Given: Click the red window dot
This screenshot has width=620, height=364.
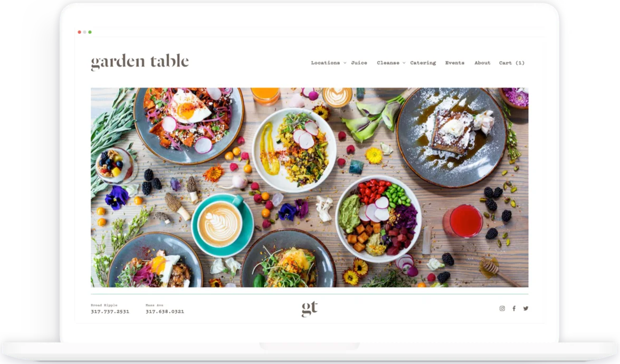Looking at the screenshot, I should (80, 32).
